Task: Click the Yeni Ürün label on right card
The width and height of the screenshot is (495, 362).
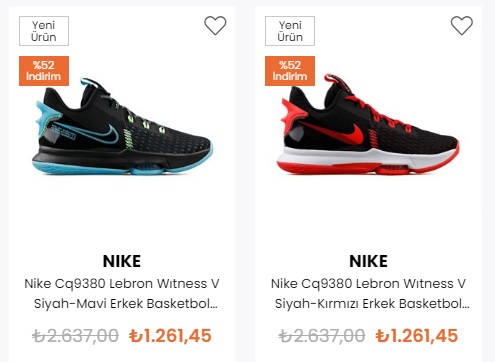Action: pyautogui.click(x=290, y=31)
